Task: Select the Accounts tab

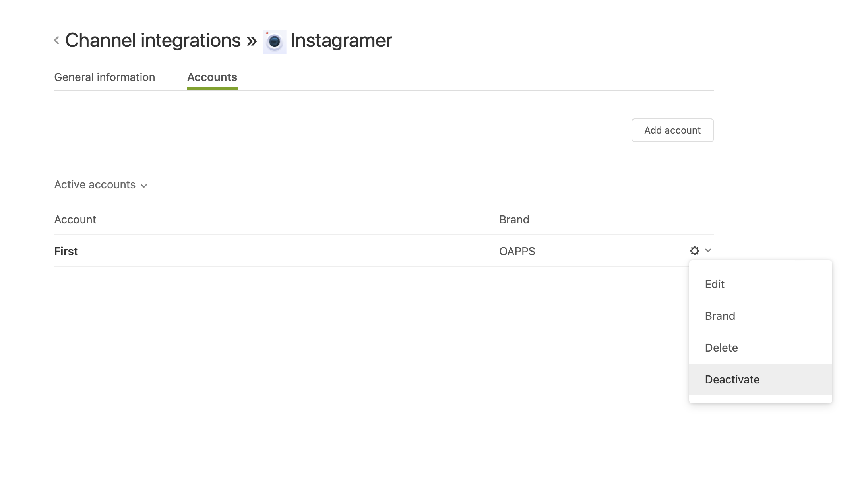Action: pos(212,77)
